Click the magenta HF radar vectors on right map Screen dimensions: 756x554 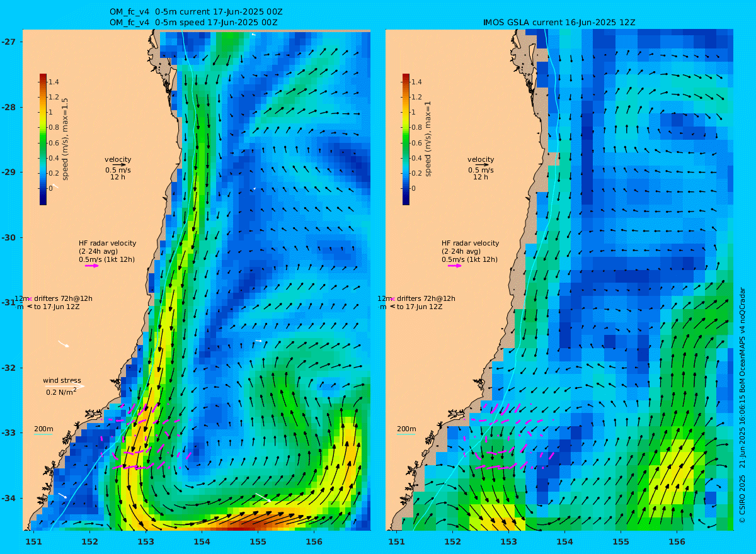tap(509, 438)
